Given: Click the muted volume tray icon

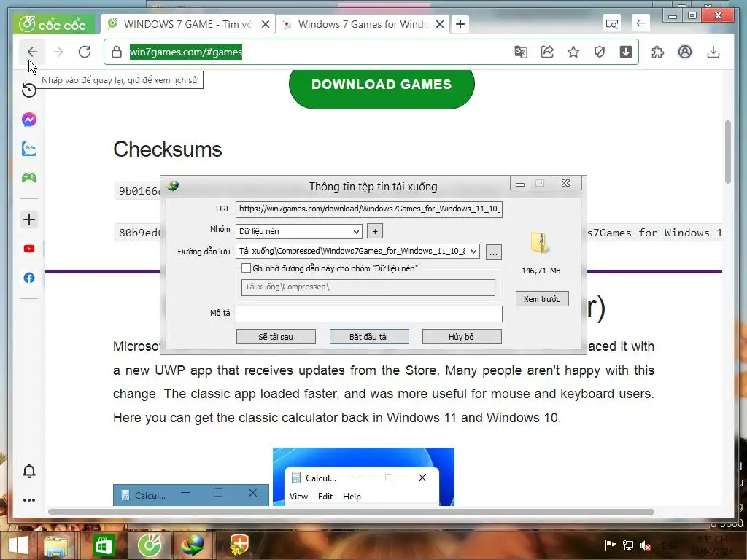Looking at the screenshot, I should (646, 545).
